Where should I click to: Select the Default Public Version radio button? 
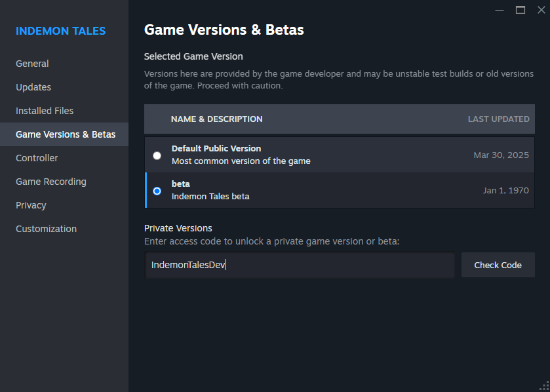tap(157, 155)
